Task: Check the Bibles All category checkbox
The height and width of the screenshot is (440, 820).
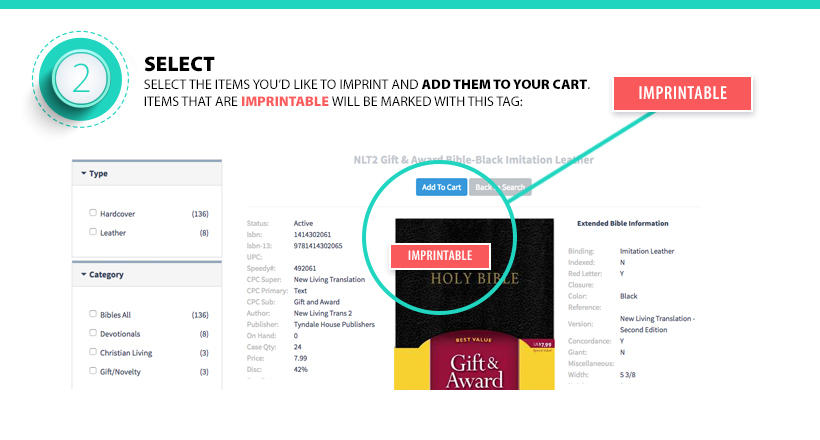Action: [93, 314]
